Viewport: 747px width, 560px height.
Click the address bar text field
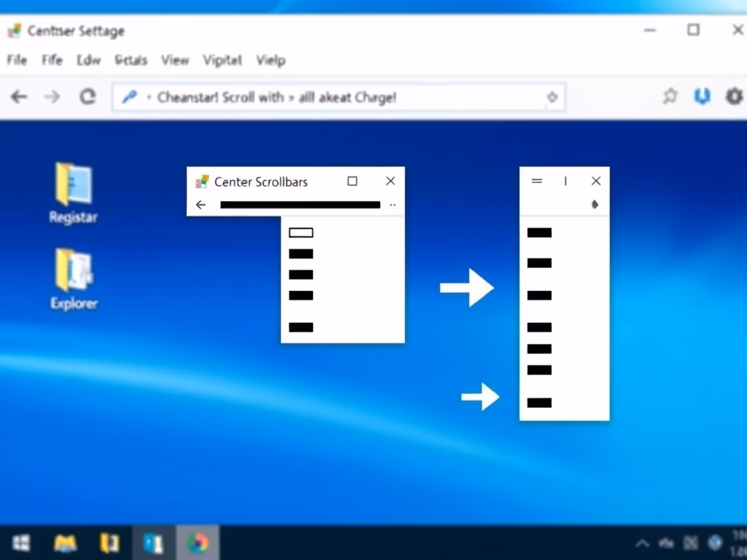tap(328, 97)
